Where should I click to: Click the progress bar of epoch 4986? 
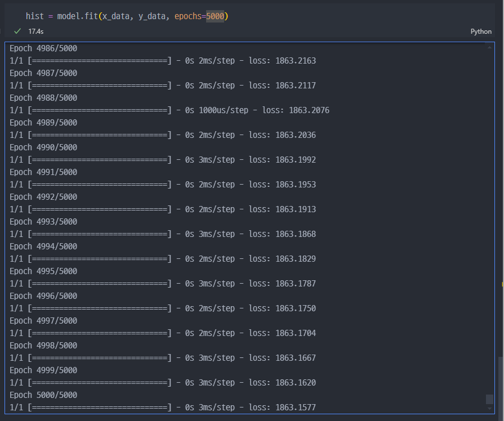pyautogui.click(x=100, y=61)
